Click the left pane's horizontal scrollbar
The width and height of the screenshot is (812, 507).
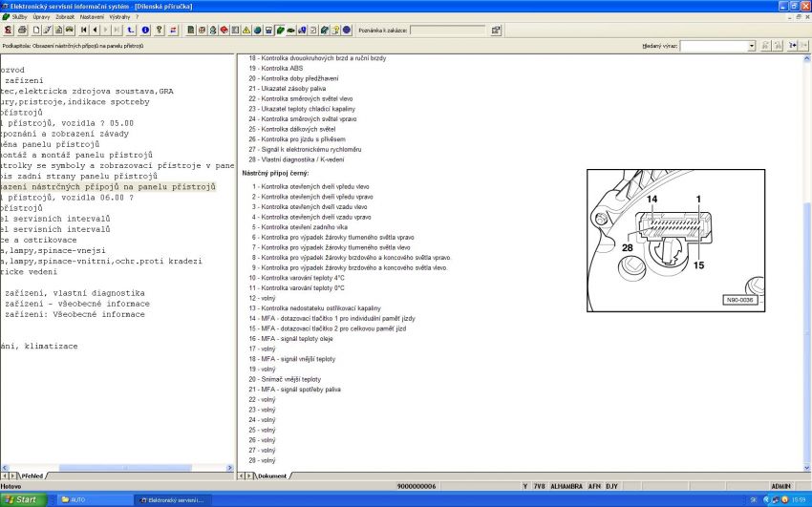pos(115,468)
